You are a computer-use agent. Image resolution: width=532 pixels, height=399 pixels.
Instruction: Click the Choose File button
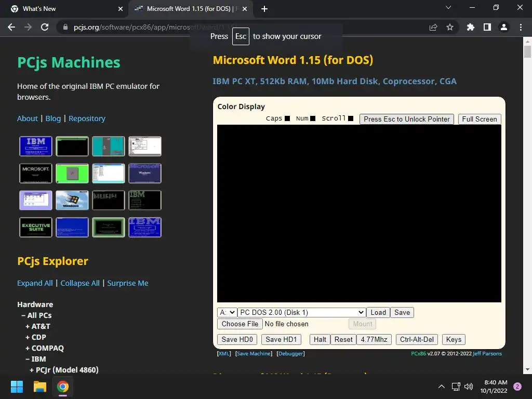240,324
